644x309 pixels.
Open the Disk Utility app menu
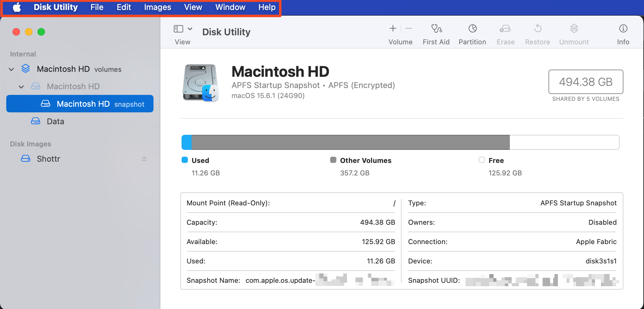pos(56,7)
